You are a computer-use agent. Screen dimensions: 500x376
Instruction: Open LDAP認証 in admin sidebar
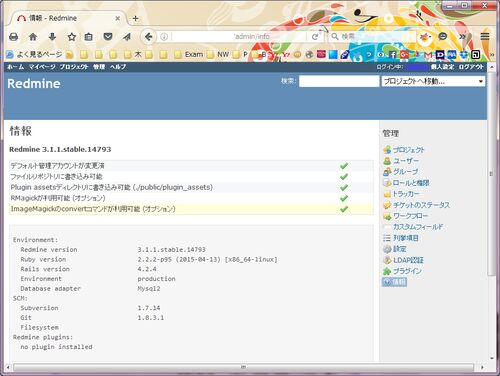(x=408, y=260)
